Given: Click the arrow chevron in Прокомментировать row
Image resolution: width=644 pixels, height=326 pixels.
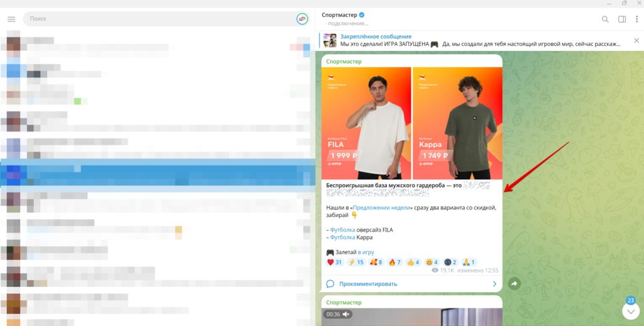Looking at the screenshot, I should tap(494, 284).
